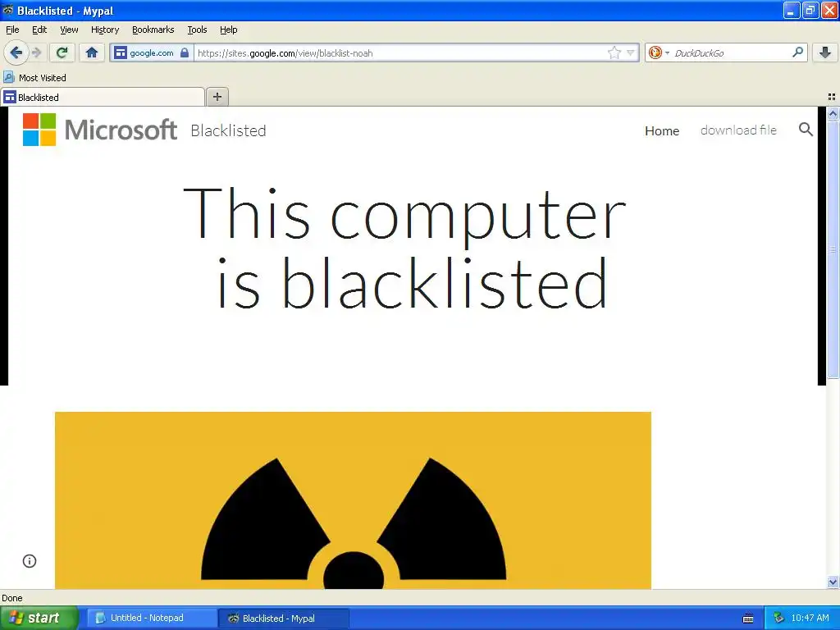Click the Forward arrow button

point(36,52)
